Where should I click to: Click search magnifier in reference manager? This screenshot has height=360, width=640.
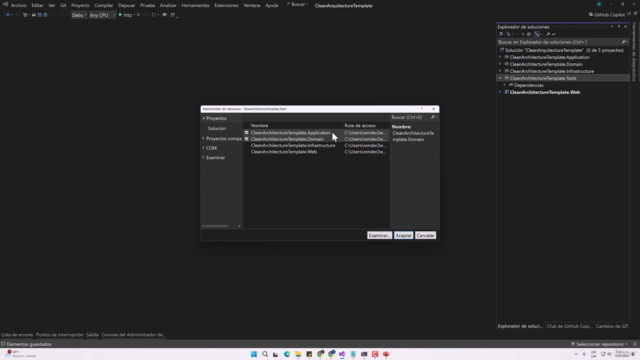(433, 118)
